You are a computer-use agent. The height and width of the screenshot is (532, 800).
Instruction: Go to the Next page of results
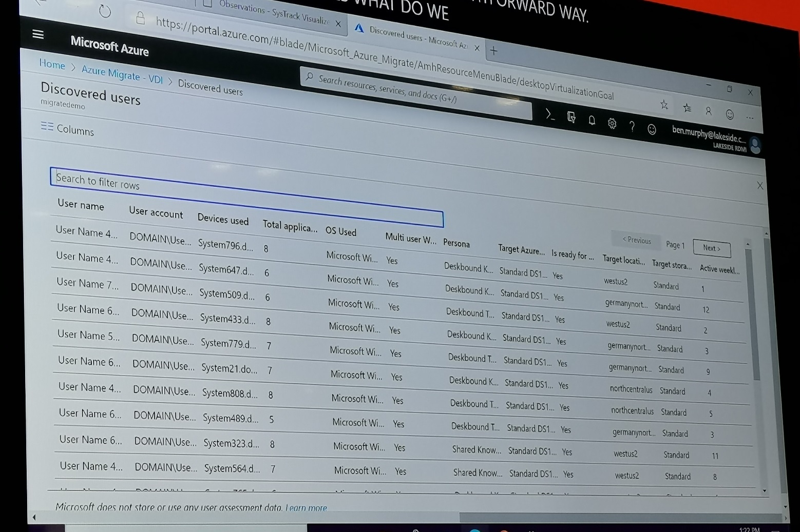(x=711, y=248)
